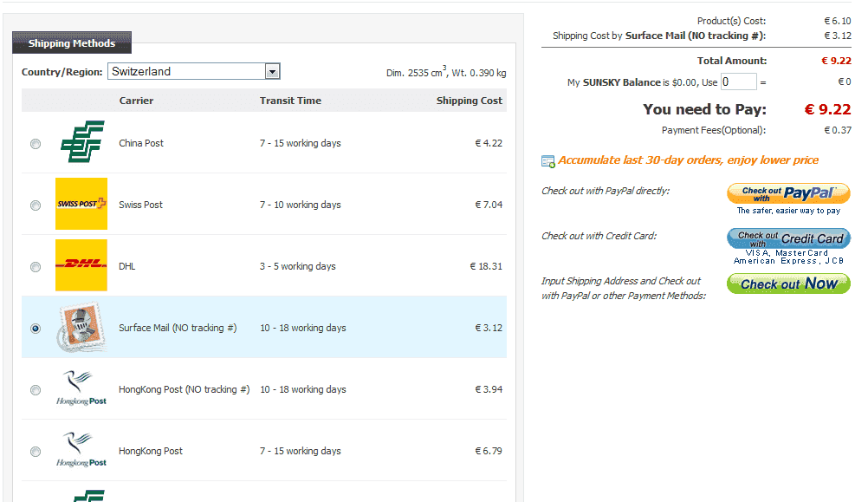This screenshot has width=868, height=502.
Task: Click the Product(s) Cost € 6.10 value
Action: pos(838,21)
